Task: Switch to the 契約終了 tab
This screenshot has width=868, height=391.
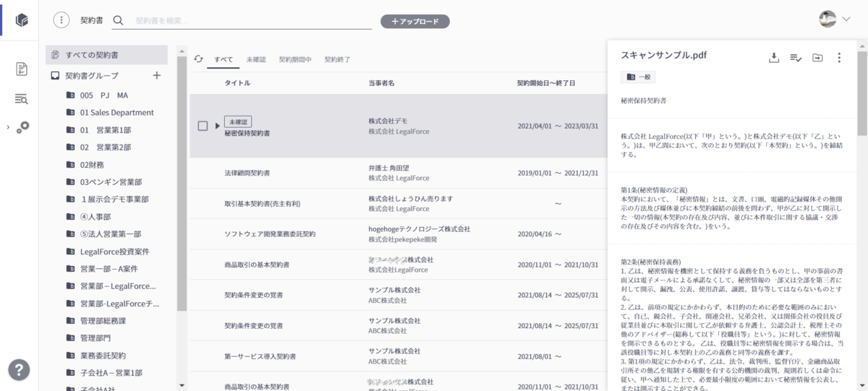Action: click(337, 59)
